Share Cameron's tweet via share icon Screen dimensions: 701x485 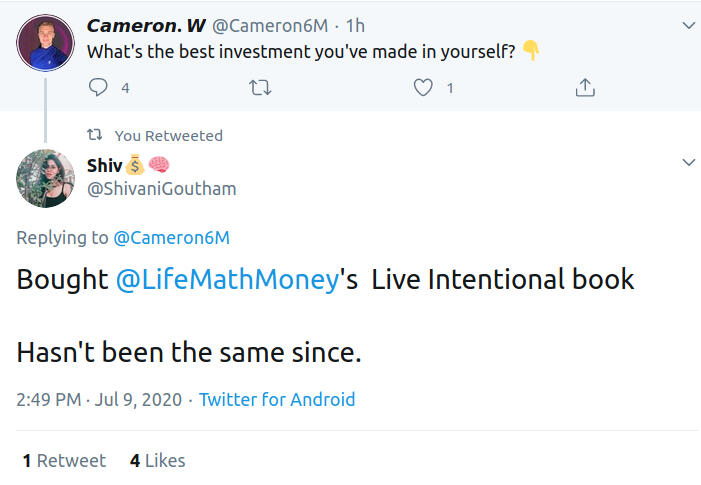[585, 88]
